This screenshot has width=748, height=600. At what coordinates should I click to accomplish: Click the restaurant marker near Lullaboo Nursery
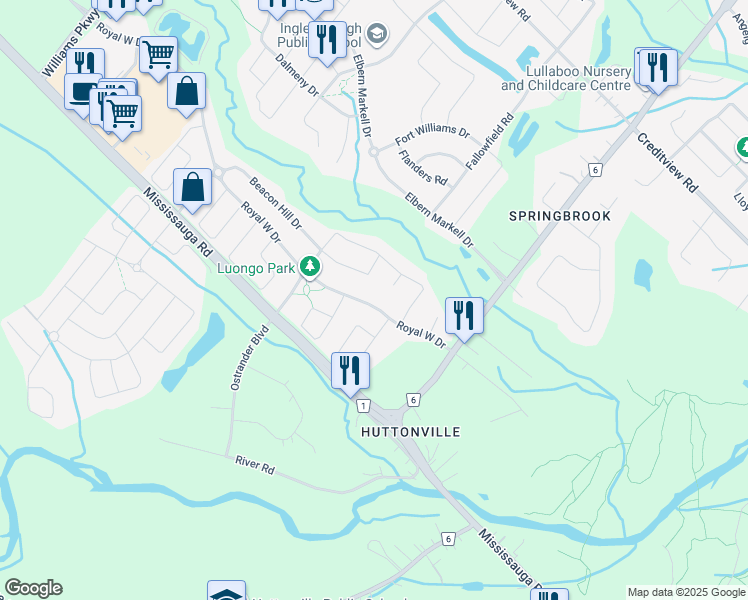pyautogui.click(x=658, y=70)
